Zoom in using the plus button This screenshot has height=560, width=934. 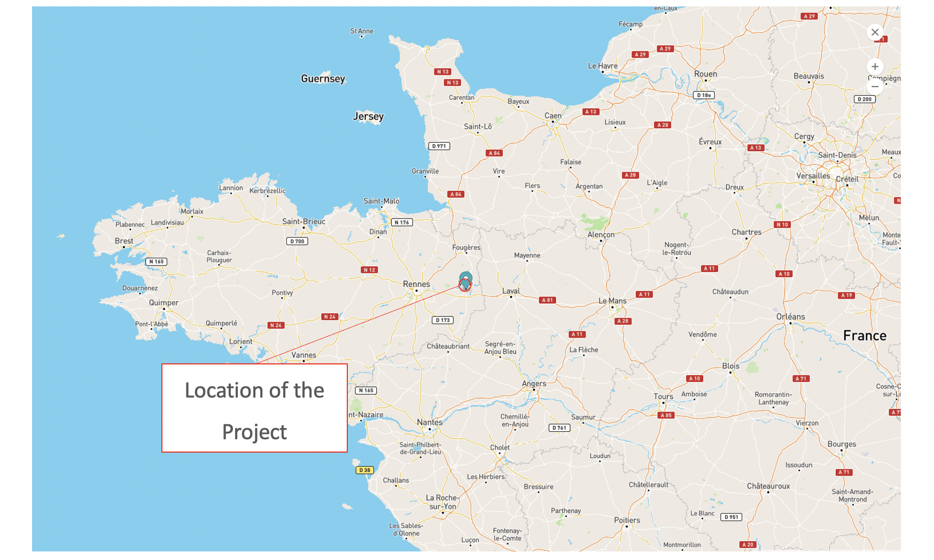pos(875,67)
